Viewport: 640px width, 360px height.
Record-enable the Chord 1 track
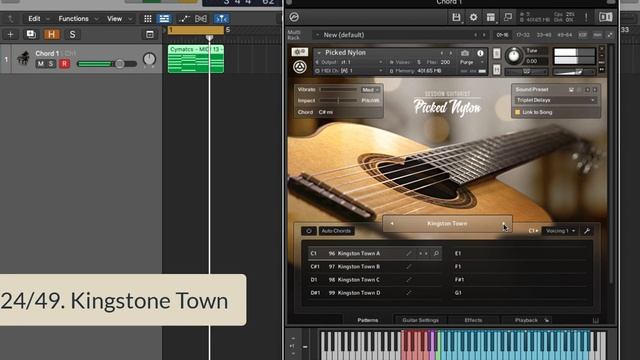point(64,64)
